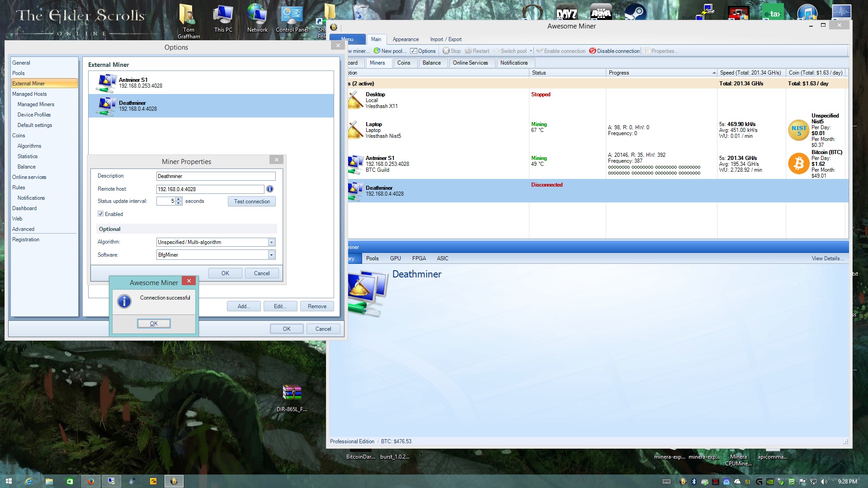Open Windows Start button
The image size is (868, 488).
tap(9, 481)
